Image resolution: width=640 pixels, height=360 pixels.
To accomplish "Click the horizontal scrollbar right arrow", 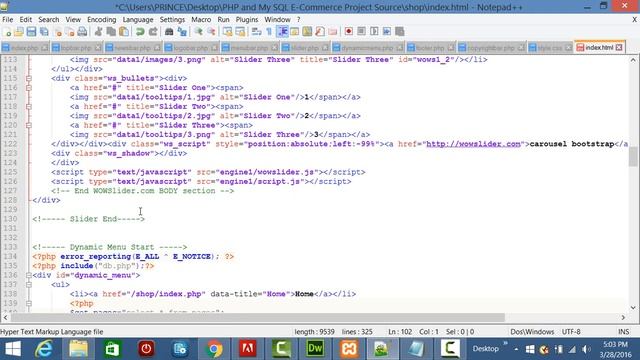I will click(623, 318).
